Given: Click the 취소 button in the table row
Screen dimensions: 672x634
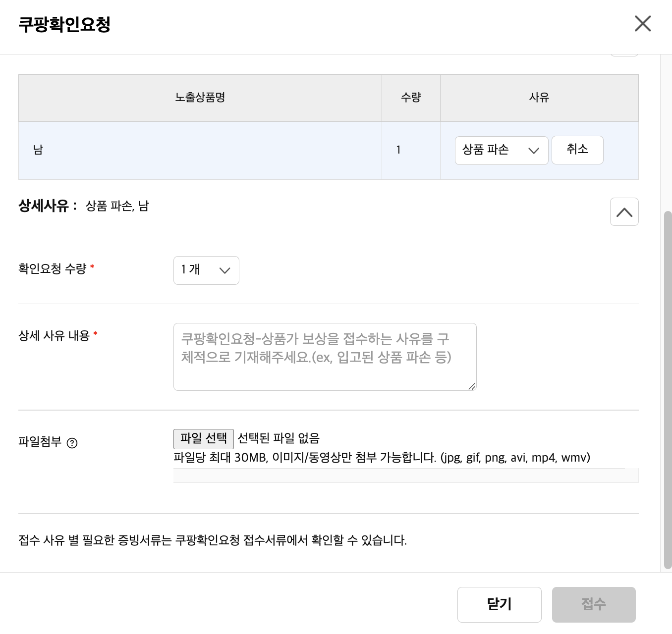Looking at the screenshot, I should pyautogui.click(x=577, y=150).
